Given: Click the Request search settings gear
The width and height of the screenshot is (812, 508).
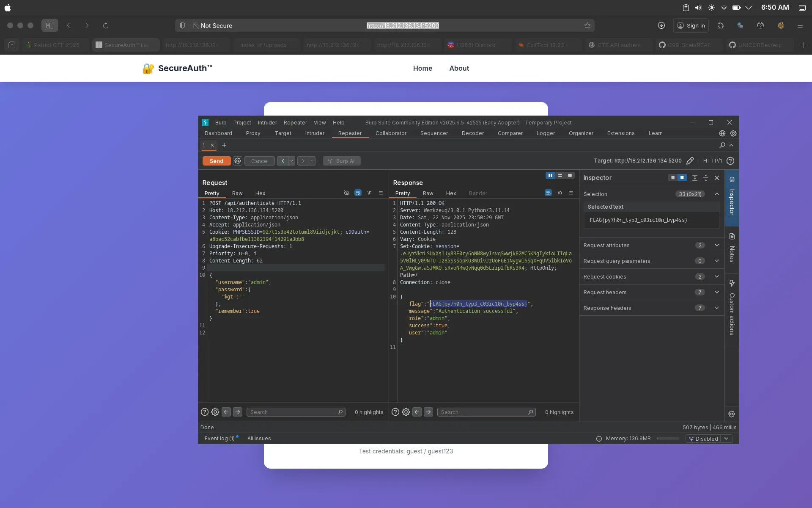Looking at the screenshot, I should coord(215,412).
